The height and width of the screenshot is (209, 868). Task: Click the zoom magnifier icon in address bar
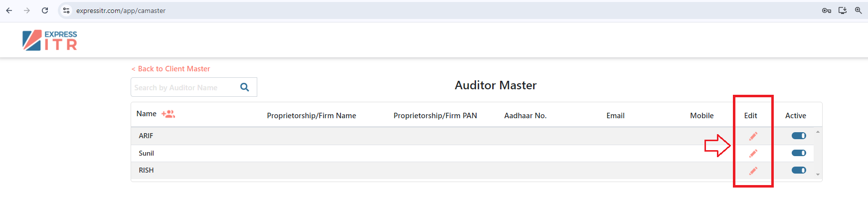[859, 10]
